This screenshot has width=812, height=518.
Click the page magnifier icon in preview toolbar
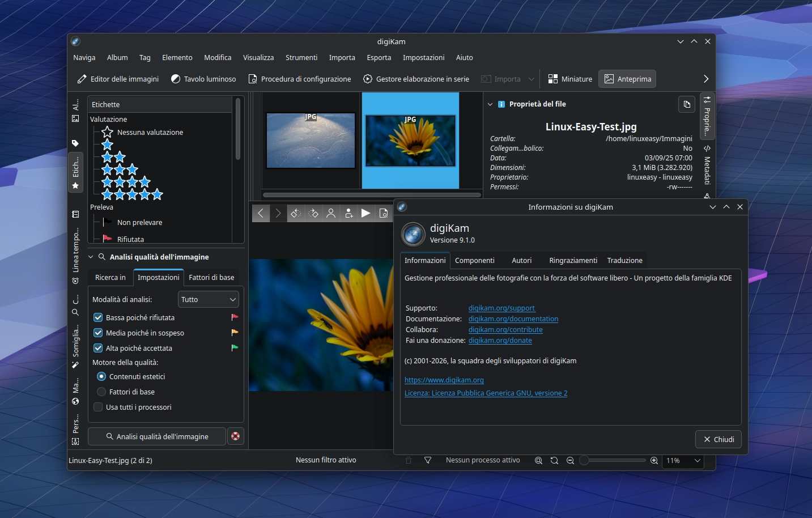tap(384, 213)
